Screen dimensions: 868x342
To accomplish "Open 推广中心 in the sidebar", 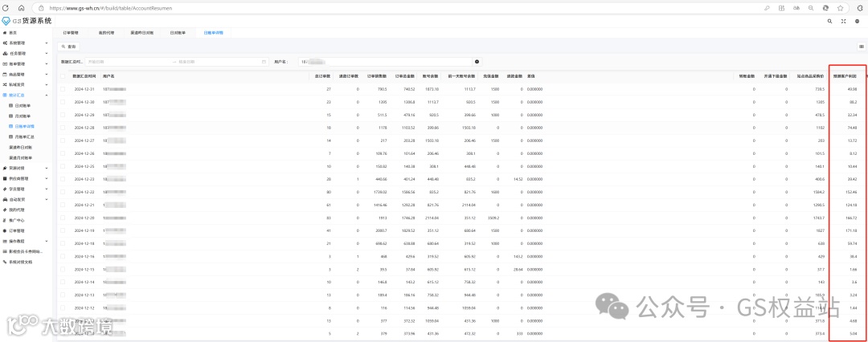I will pyautogui.click(x=17, y=220).
